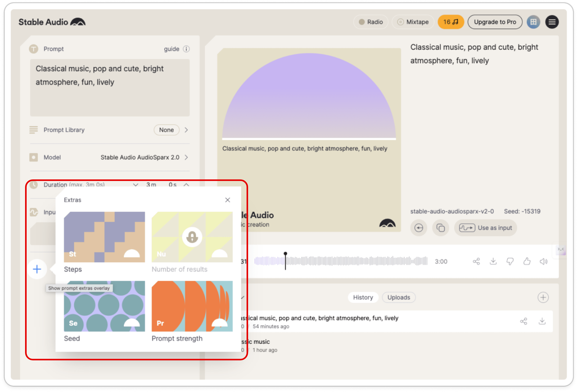Expand the Model selector dropdown
Viewport: 578px width, 392px height.
(188, 157)
